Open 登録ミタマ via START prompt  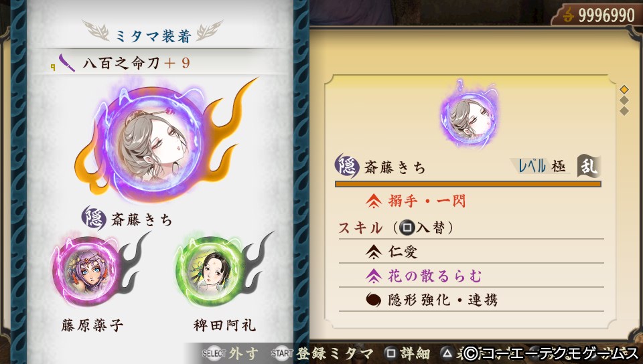[x=322, y=353]
